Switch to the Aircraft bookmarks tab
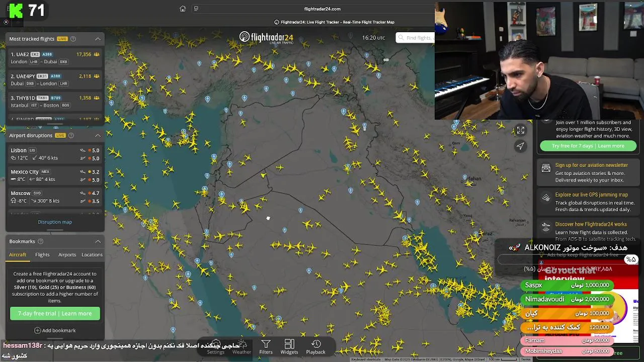 [18, 255]
